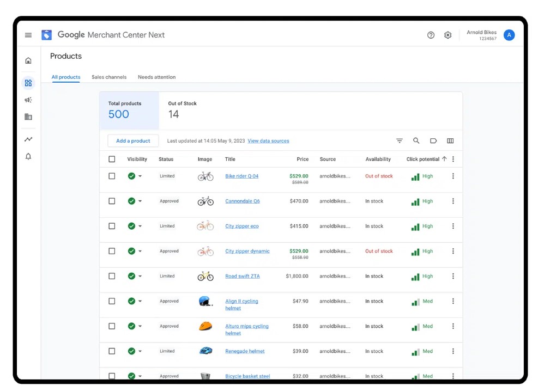538x392 pixels.
Task: Open the settings gear icon
Action: [448, 35]
